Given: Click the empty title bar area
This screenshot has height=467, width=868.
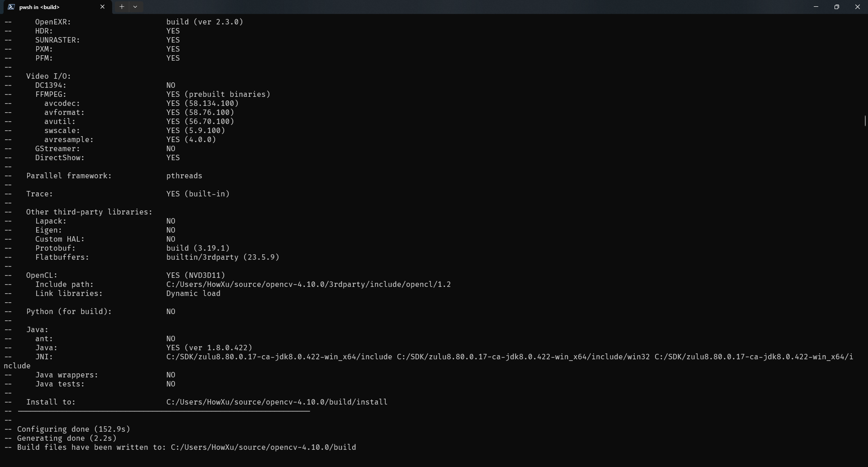Looking at the screenshot, I should point(452,7).
